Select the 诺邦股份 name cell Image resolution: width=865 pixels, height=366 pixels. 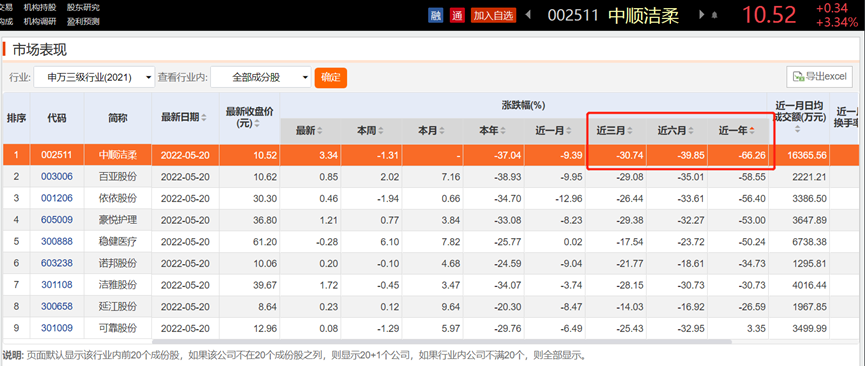118,263
